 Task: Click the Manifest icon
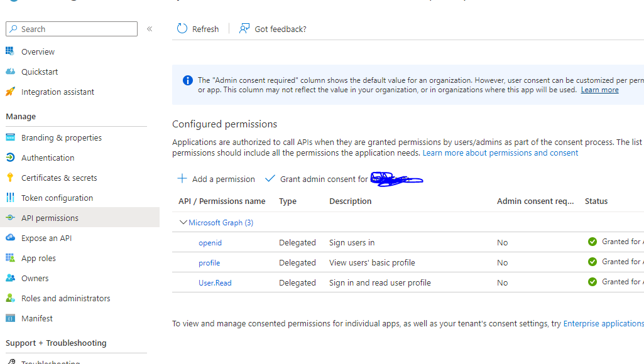10,318
